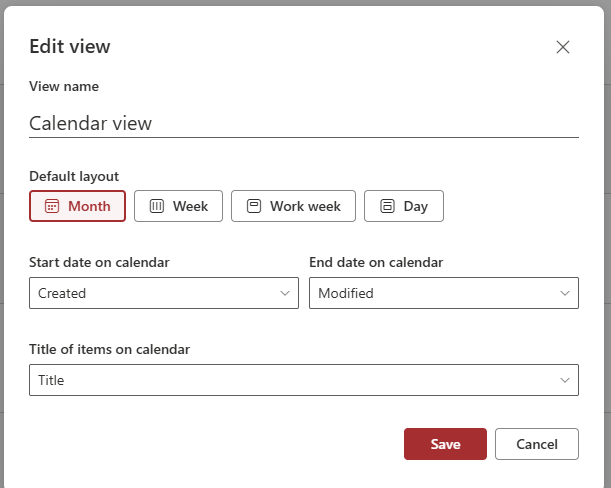Click the calendar icon in the Month button
This screenshot has height=488, width=611.
52,206
